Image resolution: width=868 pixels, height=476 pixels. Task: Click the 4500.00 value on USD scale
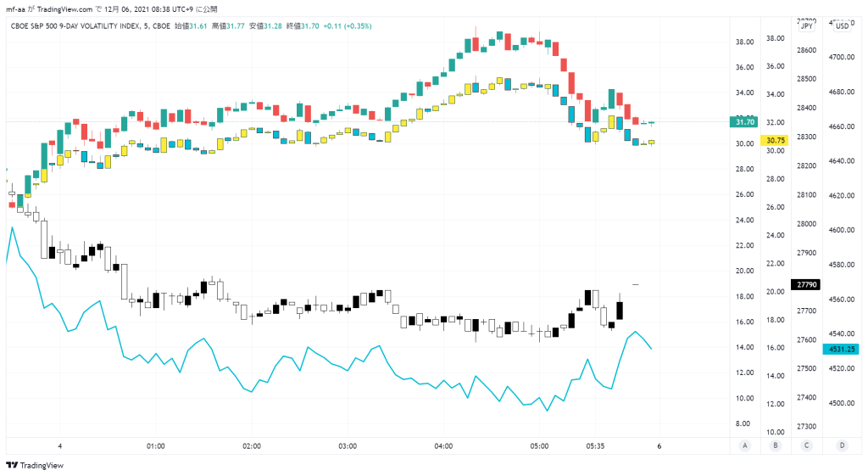click(x=842, y=403)
